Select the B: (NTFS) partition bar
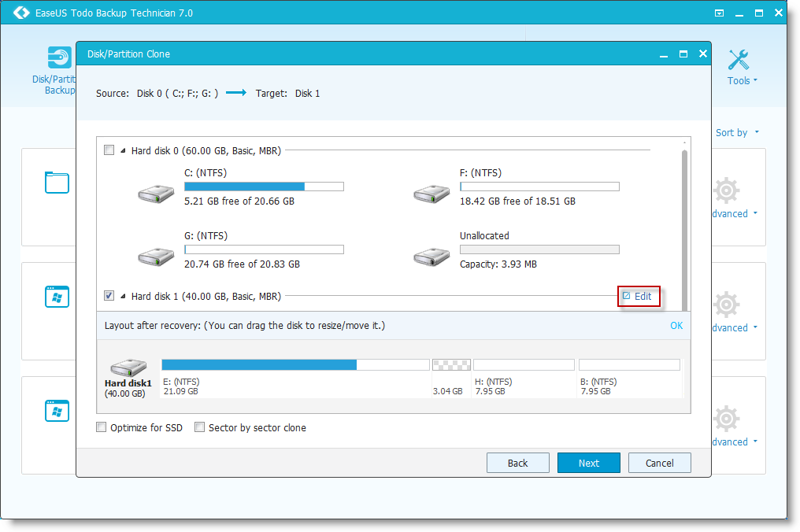The height and width of the screenshot is (532, 800). pos(630,364)
